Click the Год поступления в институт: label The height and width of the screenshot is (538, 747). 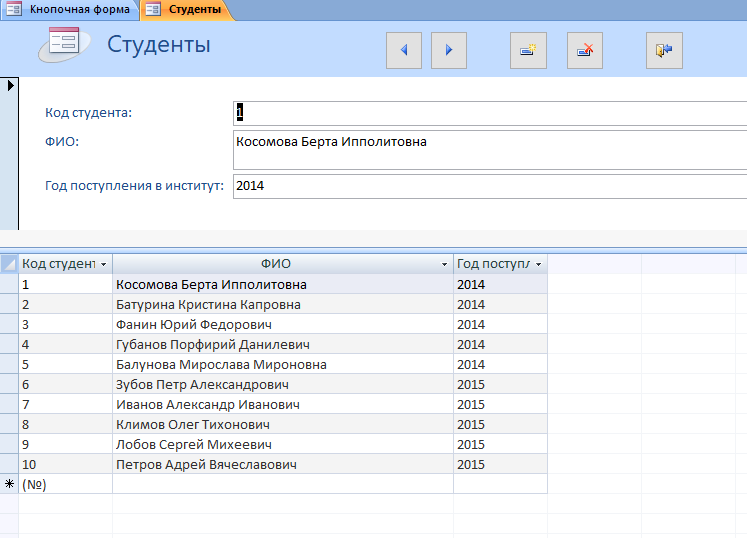coord(134,186)
